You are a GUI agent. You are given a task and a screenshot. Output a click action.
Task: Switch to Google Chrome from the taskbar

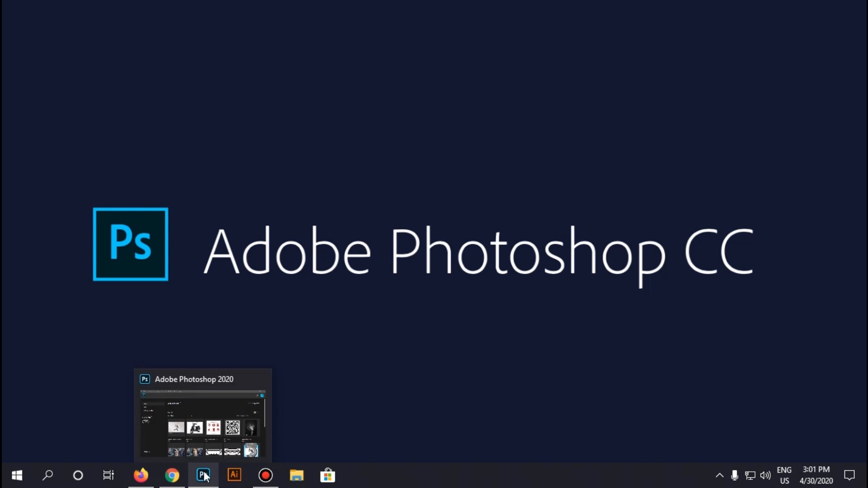[x=172, y=475]
